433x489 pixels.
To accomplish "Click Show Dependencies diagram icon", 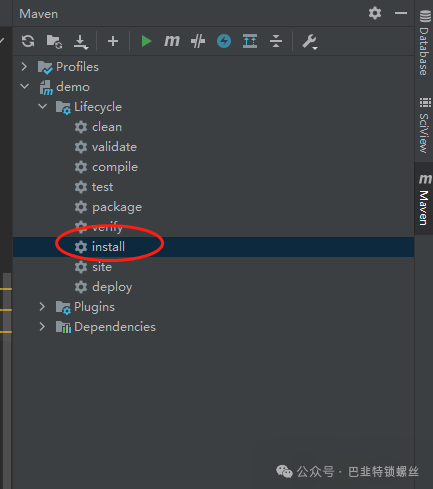I will (x=250, y=41).
